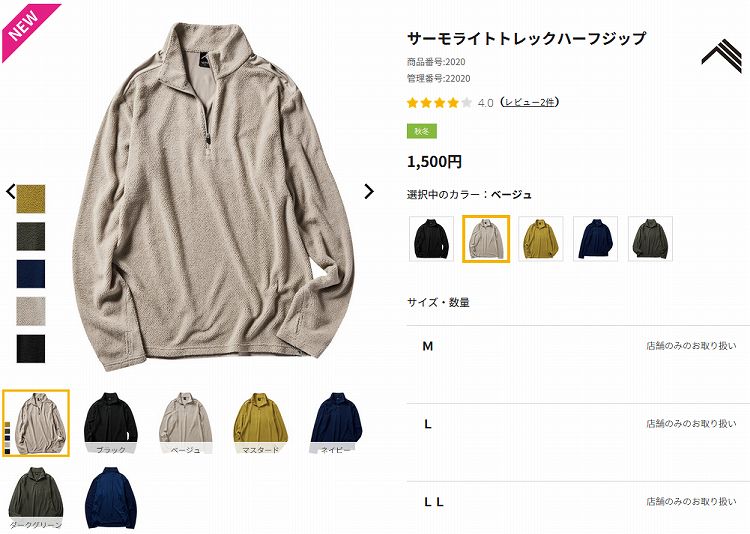This screenshot has height=534, width=750.
Task: Open the ダークグリーン gallery thumbnail
Action: pos(36,498)
